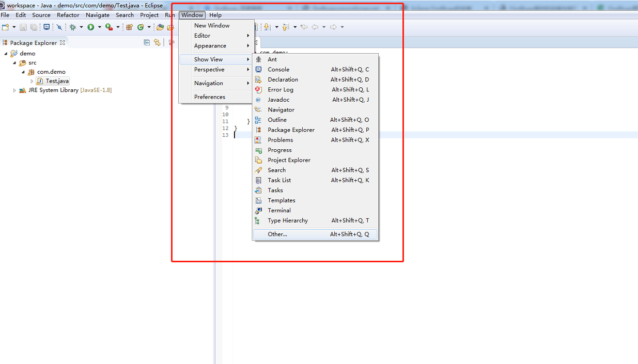Open the Console view

click(279, 69)
